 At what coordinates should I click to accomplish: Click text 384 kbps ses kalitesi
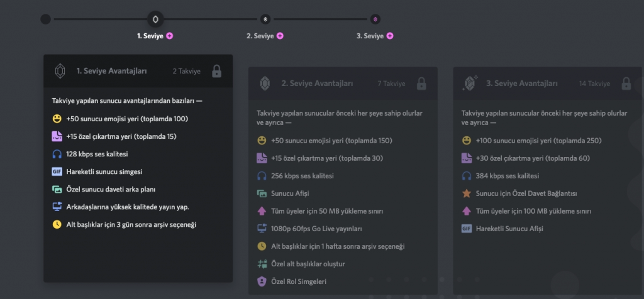pyautogui.click(x=508, y=176)
